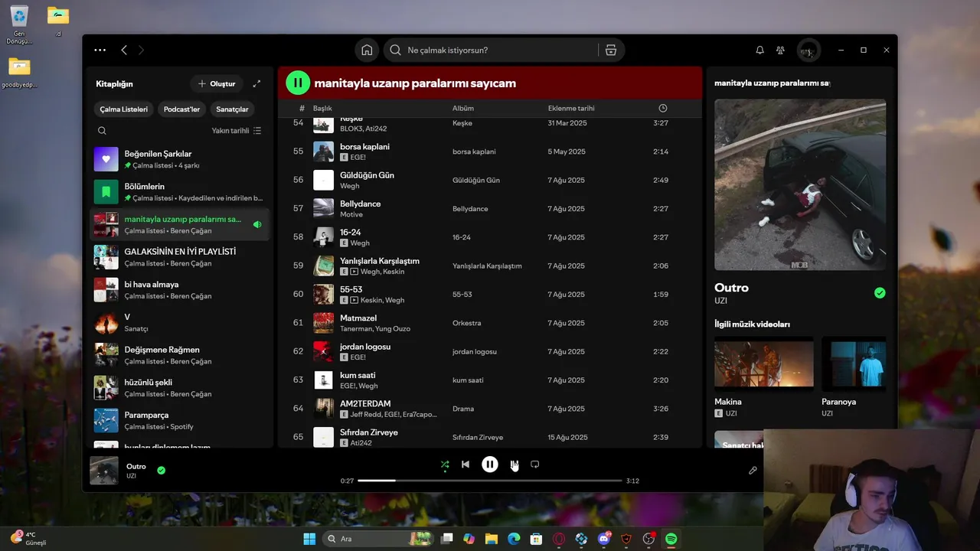Click the Outro cover in player bar
Image resolution: width=980 pixels, height=551 pixels.
click(x=104, y=471)
